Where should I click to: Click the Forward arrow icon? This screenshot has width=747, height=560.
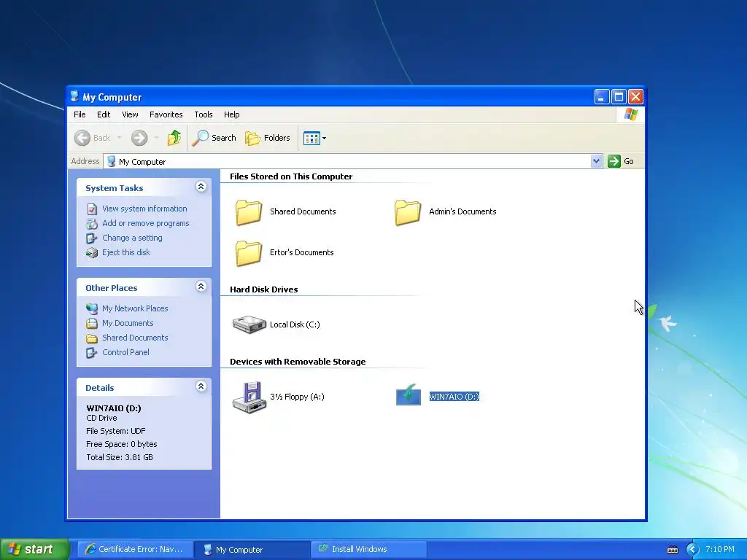point(139,138)
